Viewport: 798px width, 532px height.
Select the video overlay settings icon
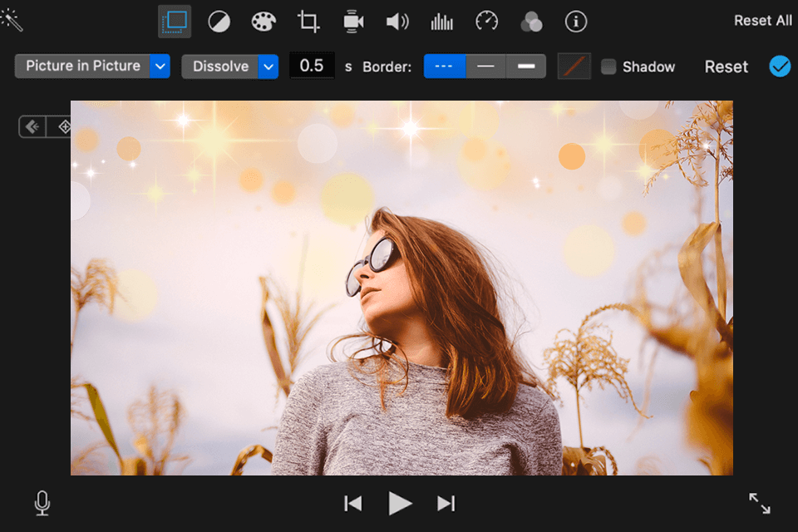point(175,22)
